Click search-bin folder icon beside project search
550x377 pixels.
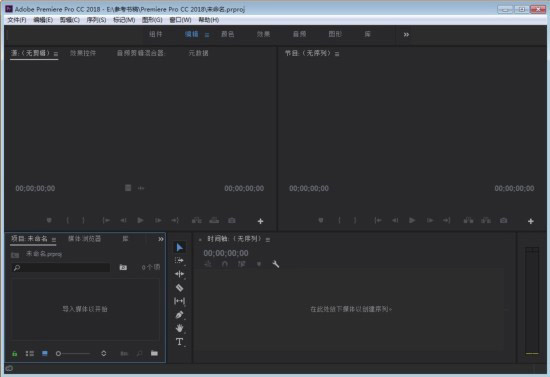pyautogui.click(x=123, y=268)
